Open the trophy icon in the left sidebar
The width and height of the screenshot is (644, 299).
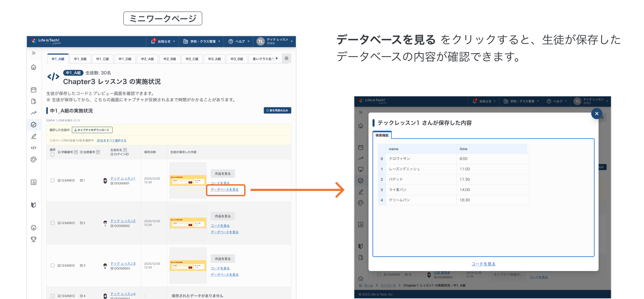tap(34, 239)
